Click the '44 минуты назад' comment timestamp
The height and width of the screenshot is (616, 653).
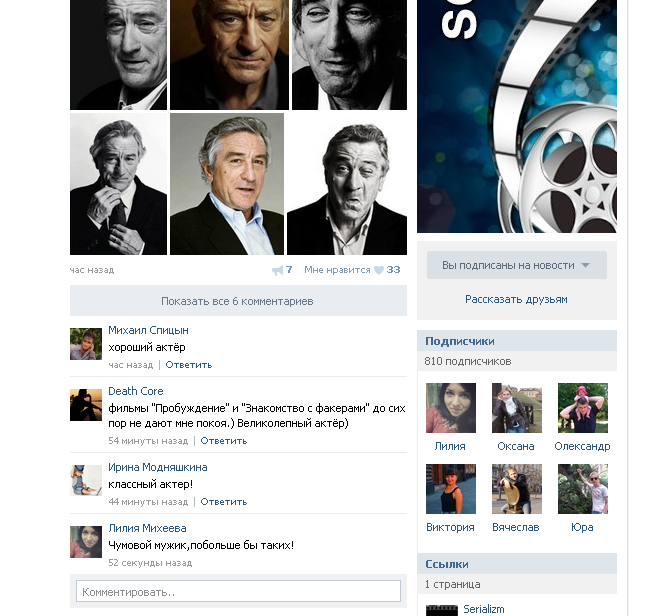tap(148, 502)
